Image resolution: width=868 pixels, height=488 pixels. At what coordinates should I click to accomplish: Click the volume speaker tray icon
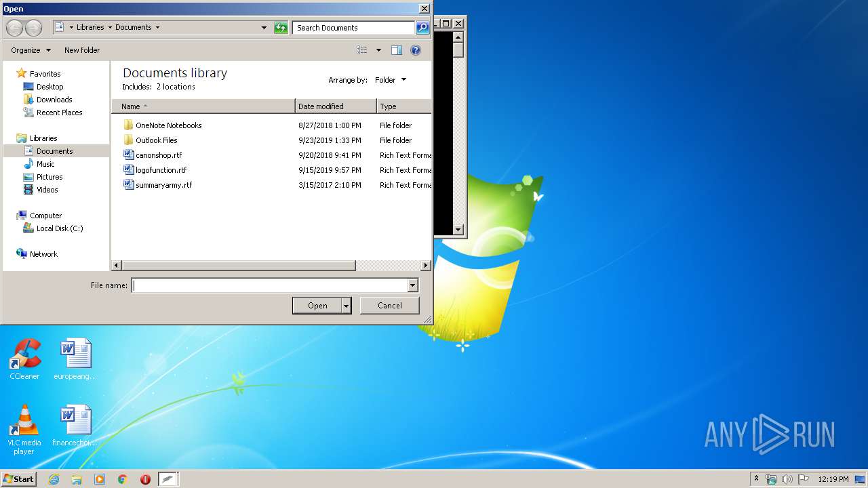tap(787, 479)
